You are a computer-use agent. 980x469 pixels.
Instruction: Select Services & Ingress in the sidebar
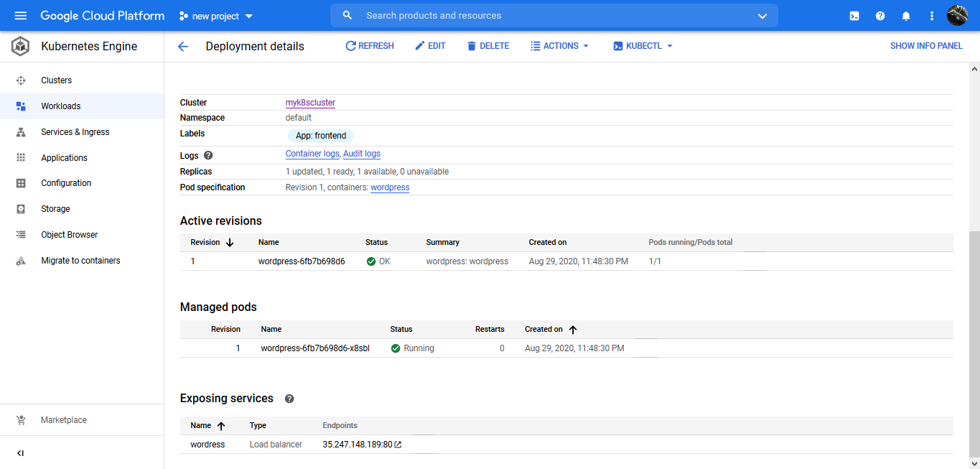(75, 132)
